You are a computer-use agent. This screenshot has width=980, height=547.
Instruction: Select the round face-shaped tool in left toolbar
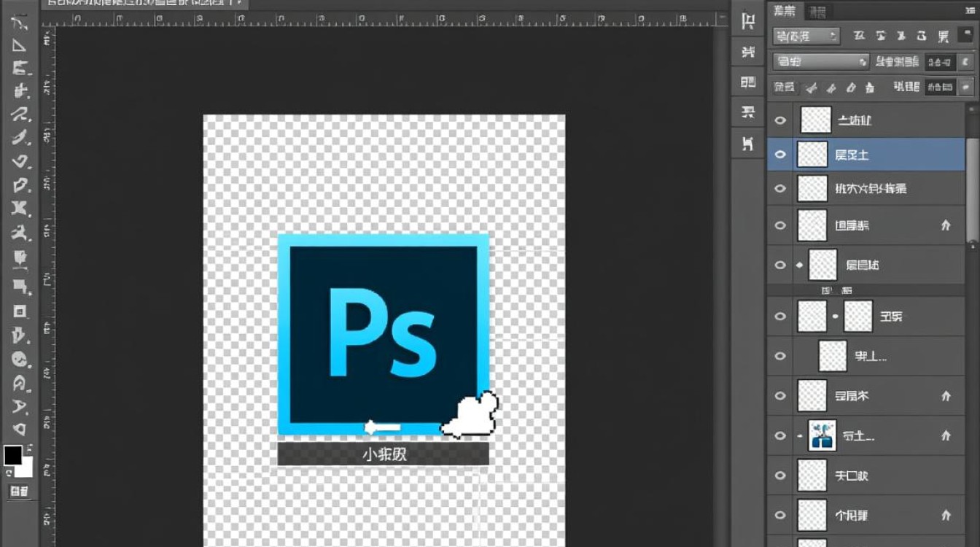click(x=20, y=359)
